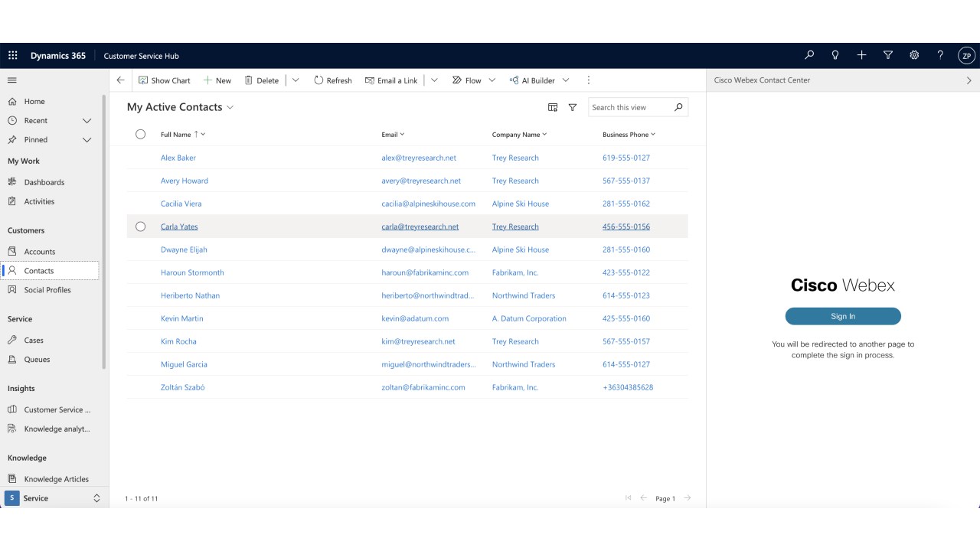Click the plus quick create icon

(x=861, y=55)
